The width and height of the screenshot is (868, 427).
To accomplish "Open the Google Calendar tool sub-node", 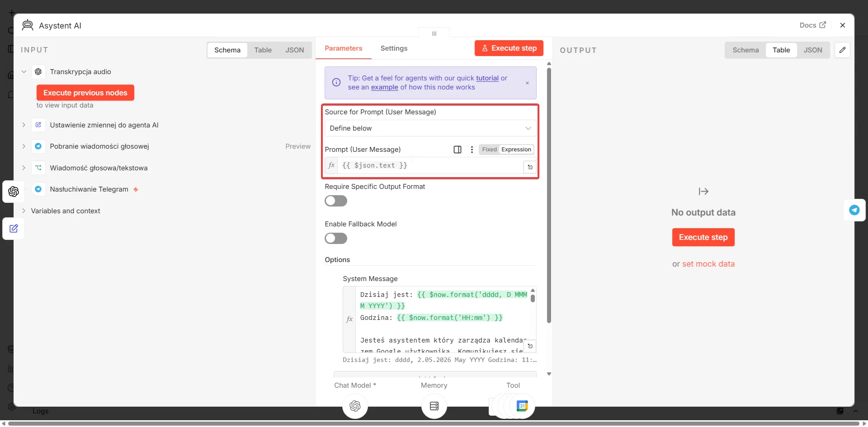I will pos(522,406).
